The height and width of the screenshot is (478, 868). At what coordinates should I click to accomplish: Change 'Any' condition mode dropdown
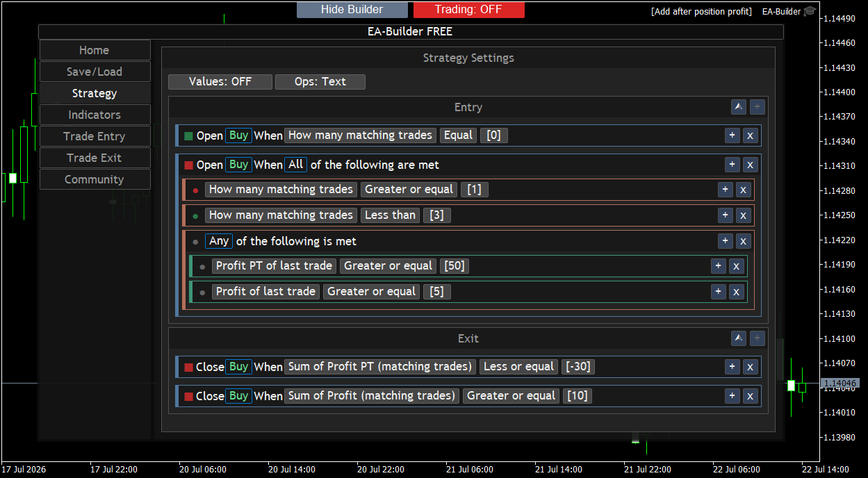click(x=219, y=241)
